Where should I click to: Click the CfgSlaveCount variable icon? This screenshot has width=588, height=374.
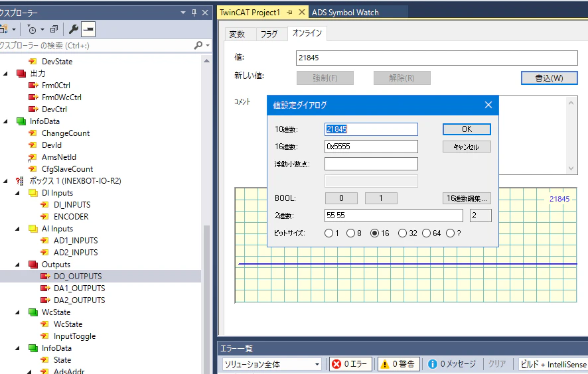click(x=33, y=169)
